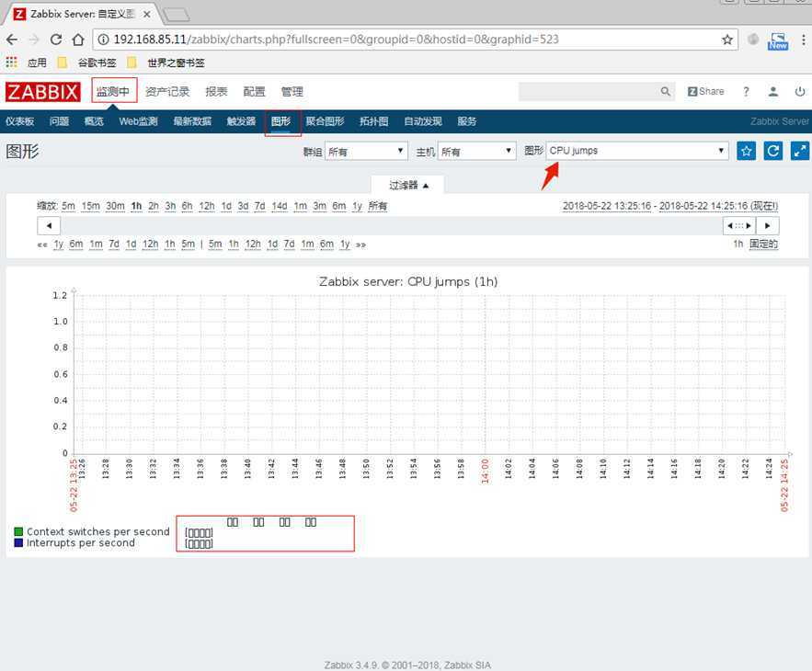Click the search magnifier icon
812x671 pixels.
pos(666,92)
